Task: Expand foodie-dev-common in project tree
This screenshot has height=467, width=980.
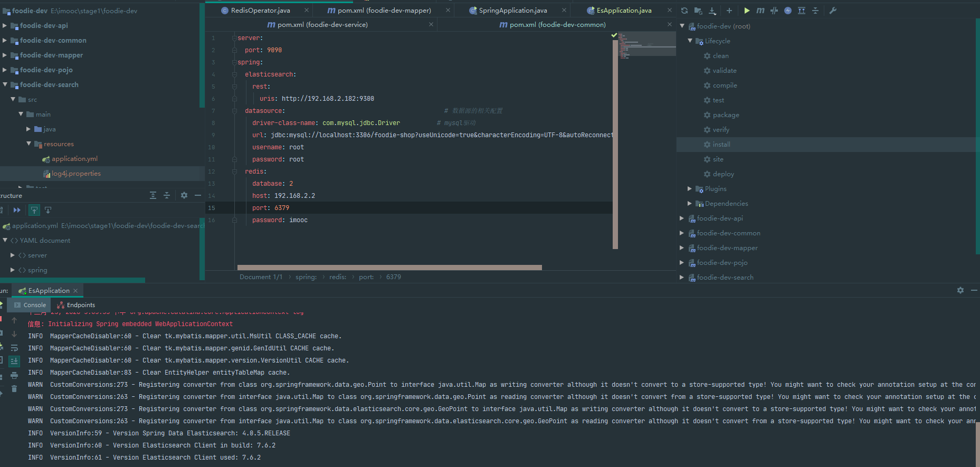Action: (x=5, y=40)
